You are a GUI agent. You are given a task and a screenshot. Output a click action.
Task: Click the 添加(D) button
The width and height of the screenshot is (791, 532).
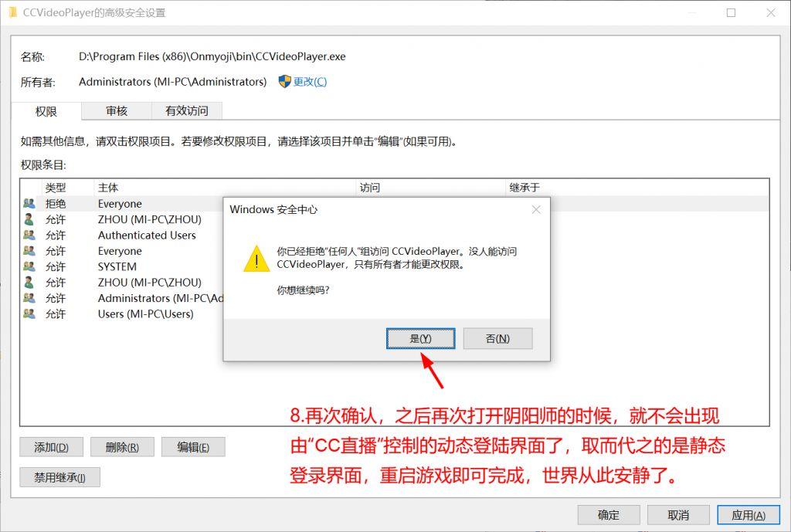coord(52,447)
